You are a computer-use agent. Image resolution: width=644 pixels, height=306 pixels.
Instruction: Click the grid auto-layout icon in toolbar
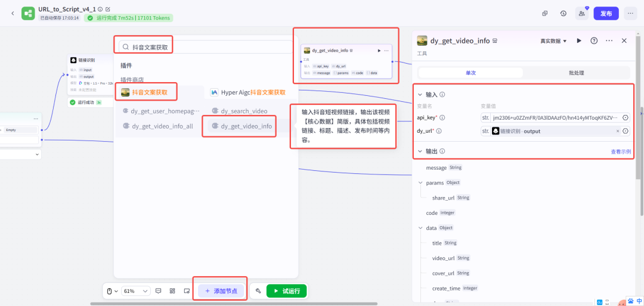coord(172,291)
